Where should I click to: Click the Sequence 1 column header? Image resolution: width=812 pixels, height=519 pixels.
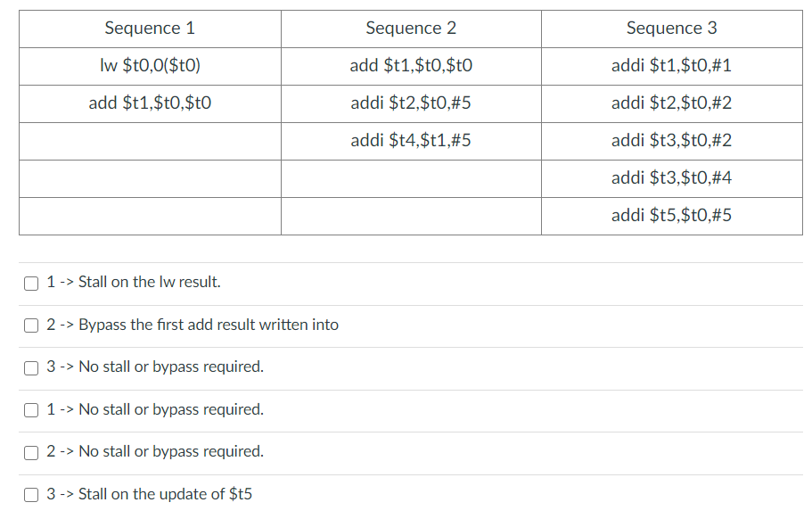150,29
